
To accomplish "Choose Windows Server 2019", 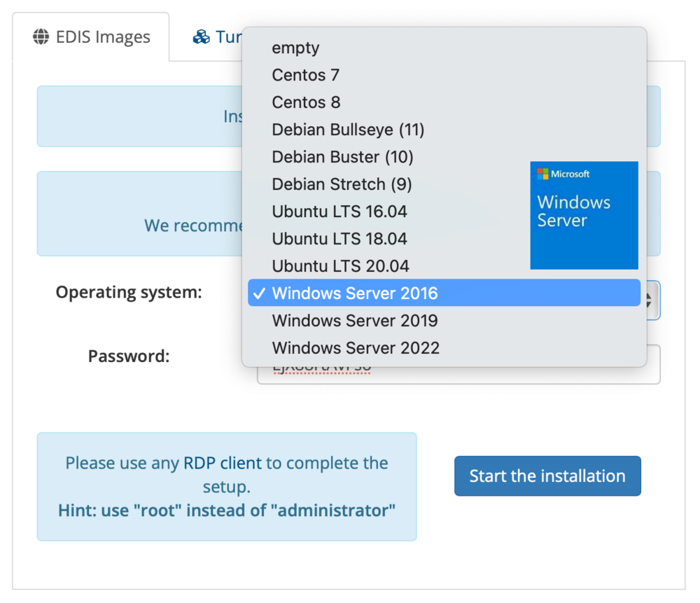I will click(x=355, y=321).
